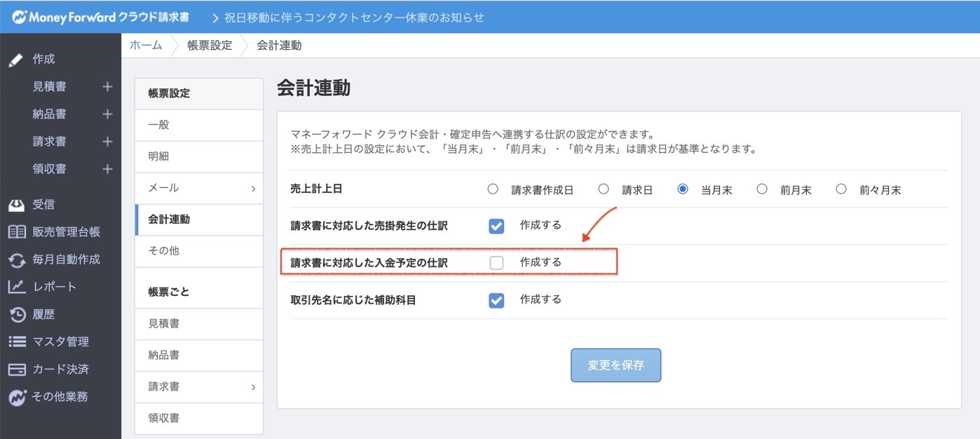Click 帳票設定 in the breadcrumb
980x439 pixels.
click(x=209, y=46)
